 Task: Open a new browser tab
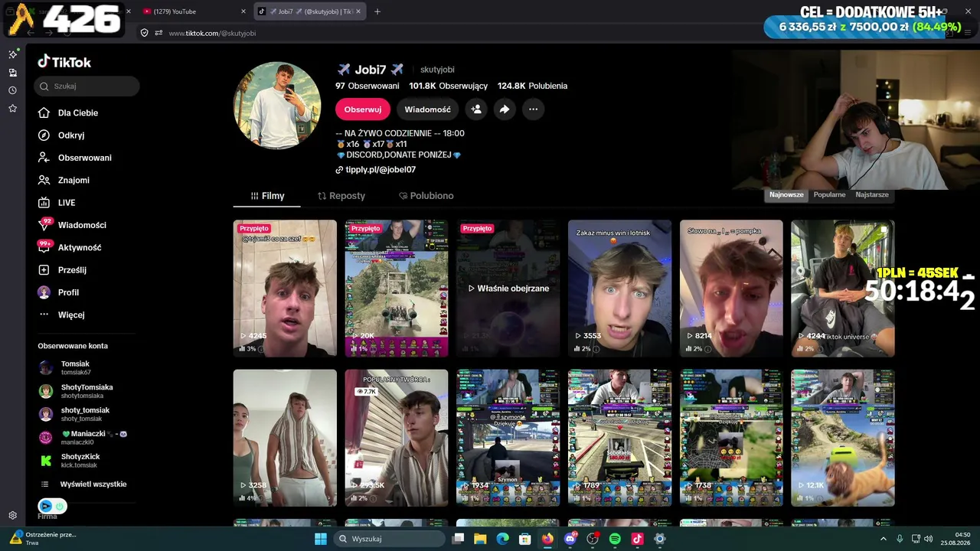pyautogui.click(x=377, y=11)
